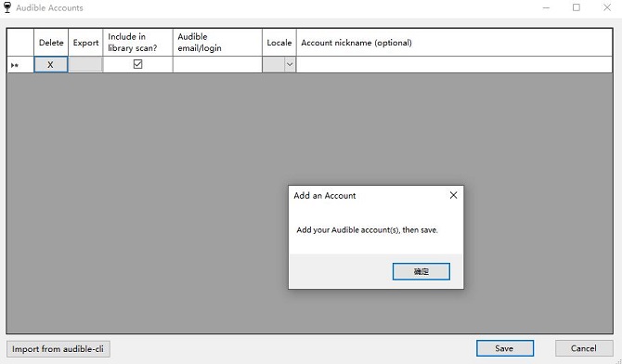Click the Locale column header
Screen dimensions: 622x364
[x=279, y=43]
